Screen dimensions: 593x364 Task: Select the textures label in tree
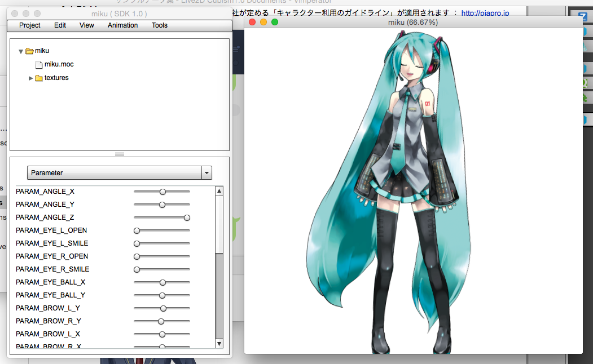click(x=56, y=78)
